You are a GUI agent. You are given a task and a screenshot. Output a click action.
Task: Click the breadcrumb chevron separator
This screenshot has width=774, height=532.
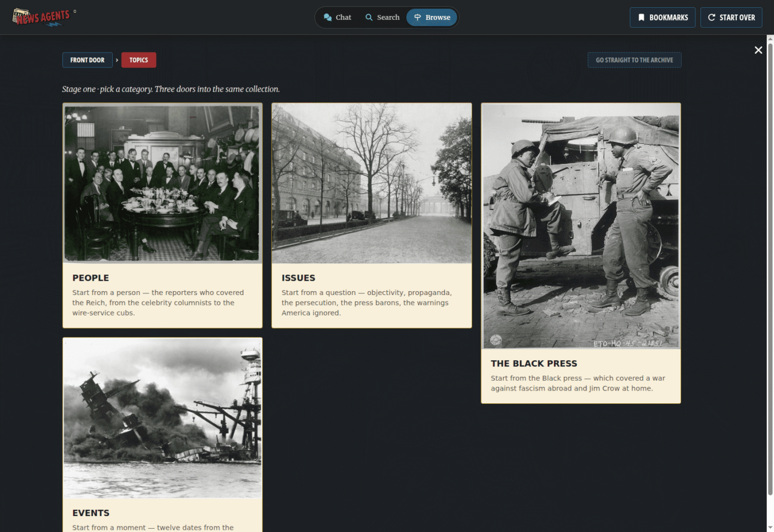[117, 60]
